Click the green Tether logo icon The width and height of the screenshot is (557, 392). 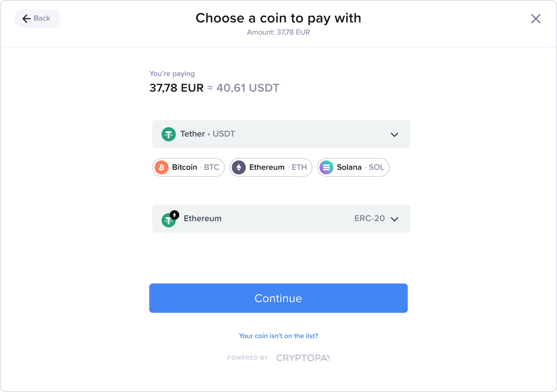pyautogui.click(x=168, y=134)
